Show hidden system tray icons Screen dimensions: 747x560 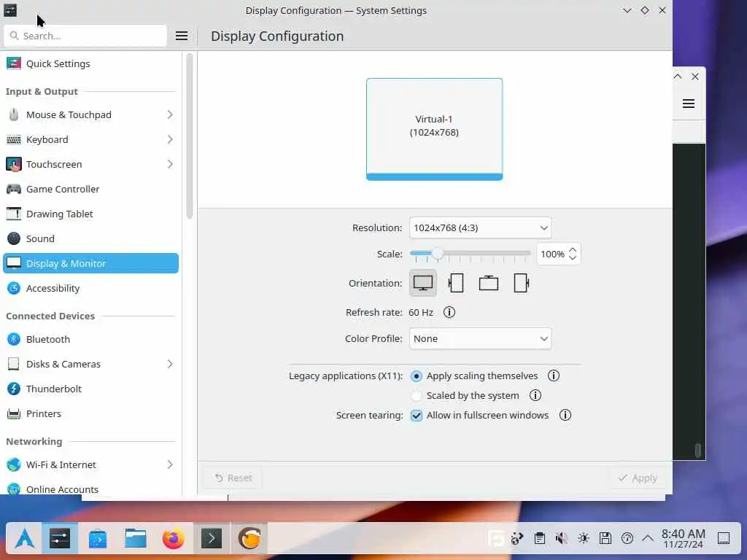[x=648, y=539]
